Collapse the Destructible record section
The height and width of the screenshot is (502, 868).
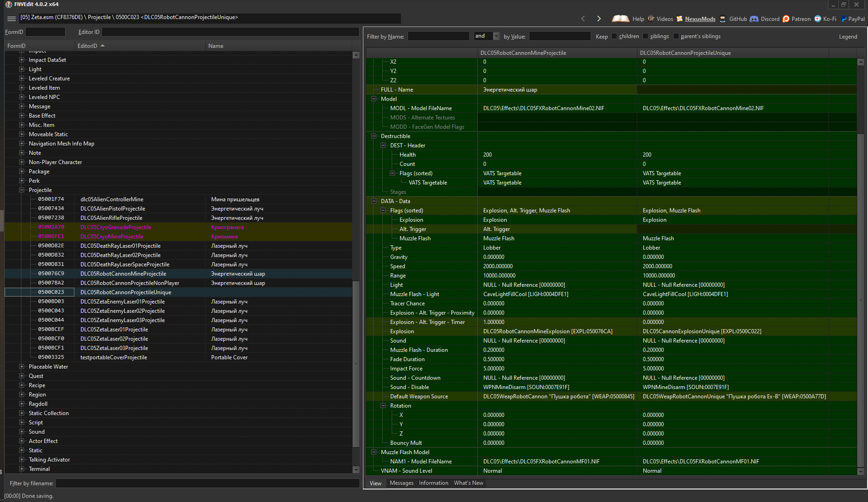point(374,136)
